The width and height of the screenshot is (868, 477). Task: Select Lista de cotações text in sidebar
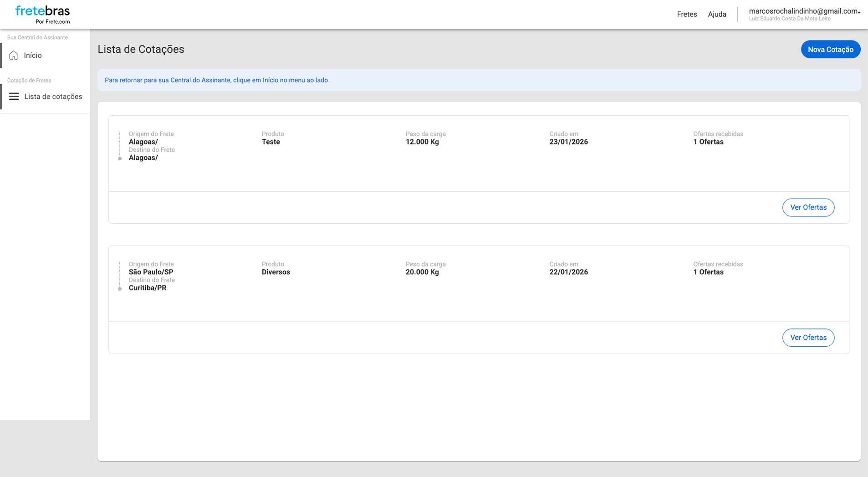53,97
